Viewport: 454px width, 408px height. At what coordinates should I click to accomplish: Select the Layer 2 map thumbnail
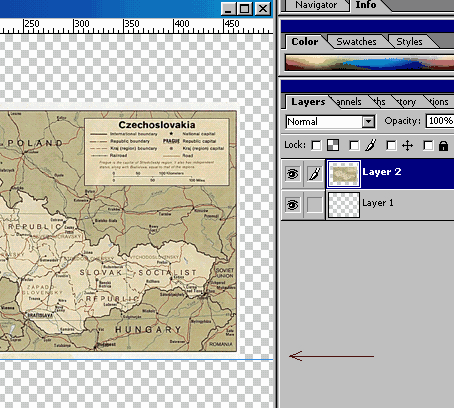[x=344, y=174]
